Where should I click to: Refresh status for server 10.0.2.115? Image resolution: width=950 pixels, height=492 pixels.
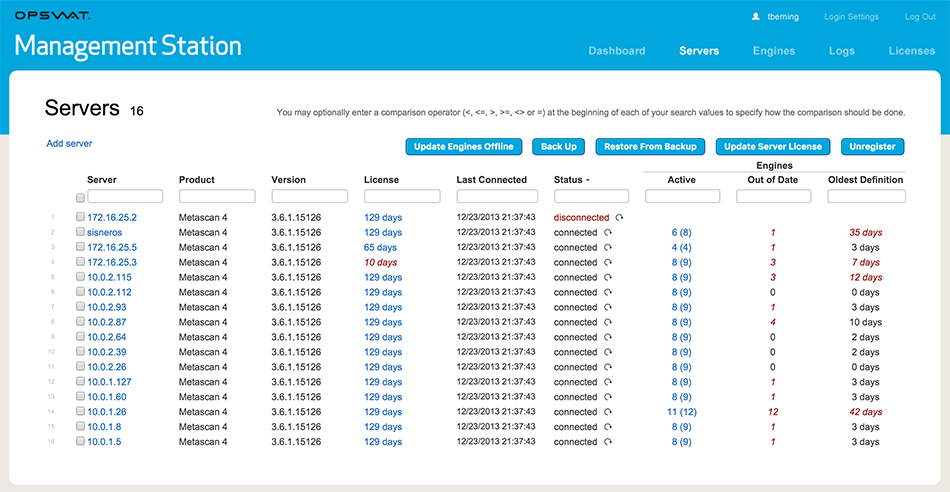[x=608, y=278]
